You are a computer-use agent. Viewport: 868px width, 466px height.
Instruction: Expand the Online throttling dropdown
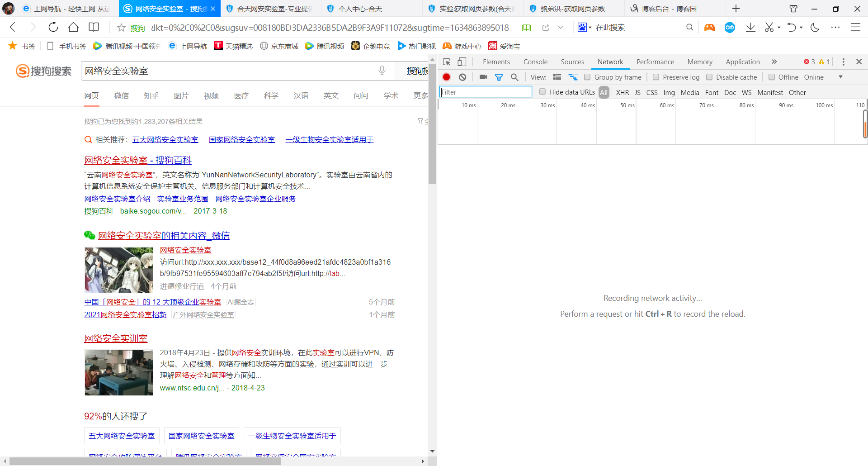[x=840, y=77]
